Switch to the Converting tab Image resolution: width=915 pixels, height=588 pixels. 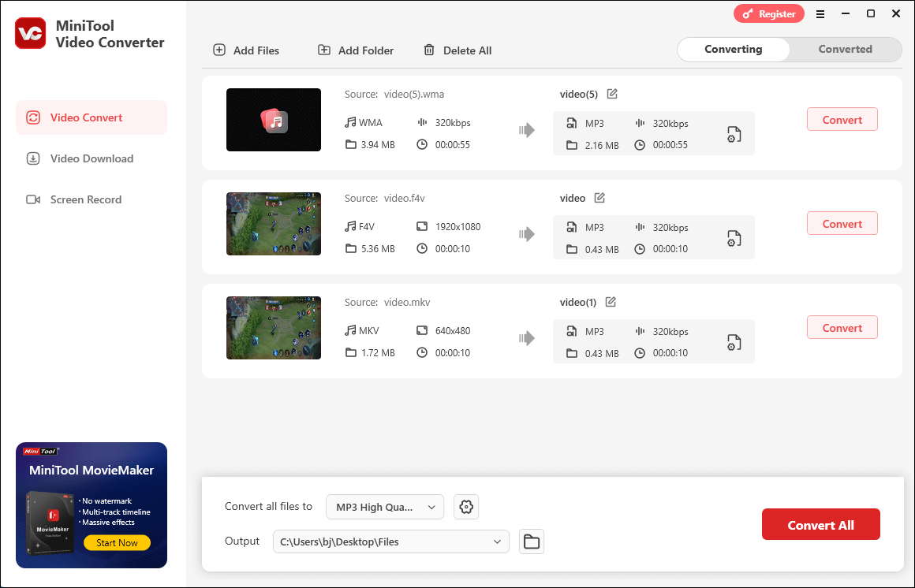[733, 50]
